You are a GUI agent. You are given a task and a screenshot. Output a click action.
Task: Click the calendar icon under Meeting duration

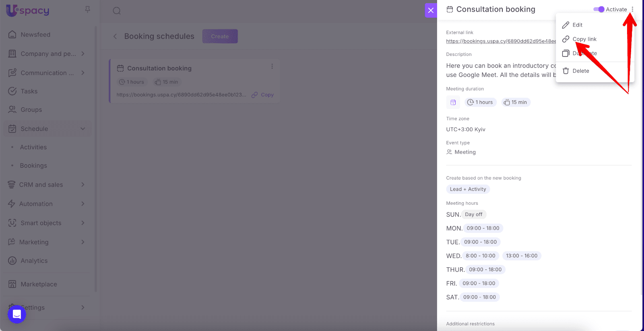pos(453,102)
